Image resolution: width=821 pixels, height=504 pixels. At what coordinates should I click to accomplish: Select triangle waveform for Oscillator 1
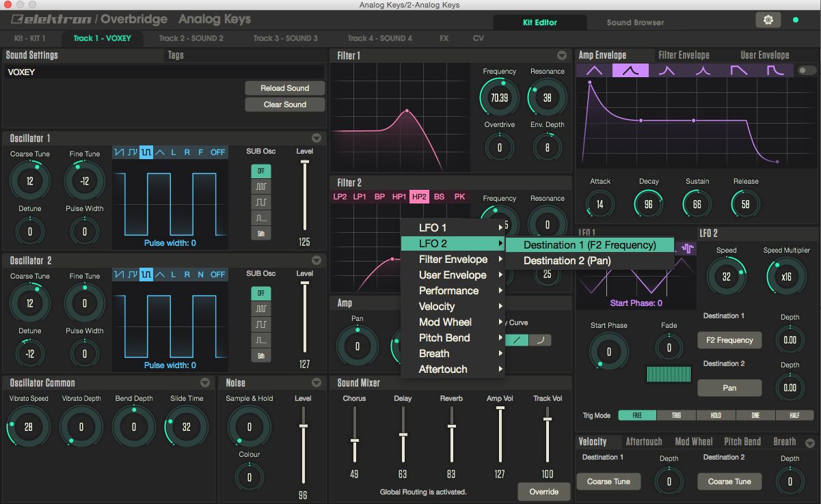[160, 152]
